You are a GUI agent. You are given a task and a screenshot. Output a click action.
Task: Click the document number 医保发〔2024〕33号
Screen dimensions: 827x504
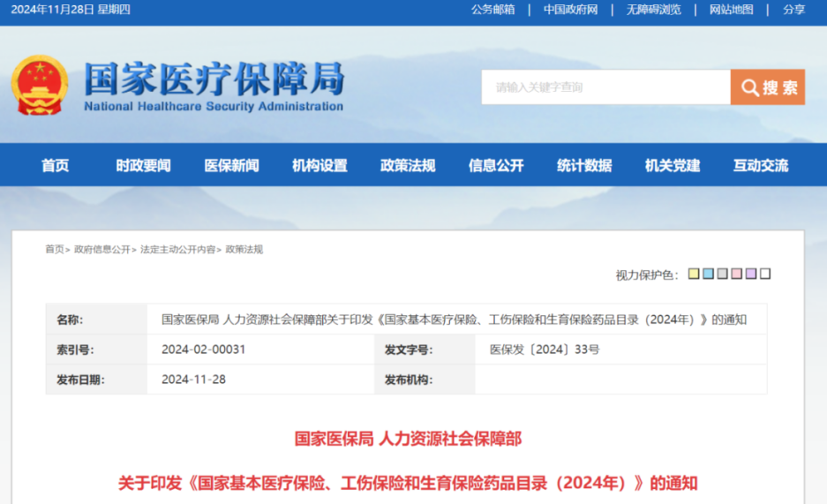(x=545, y=350)
